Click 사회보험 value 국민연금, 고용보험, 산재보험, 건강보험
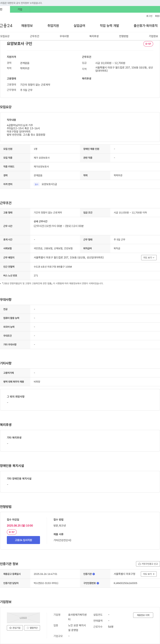Viewport: 160px width, 644px height. [53, 248]
